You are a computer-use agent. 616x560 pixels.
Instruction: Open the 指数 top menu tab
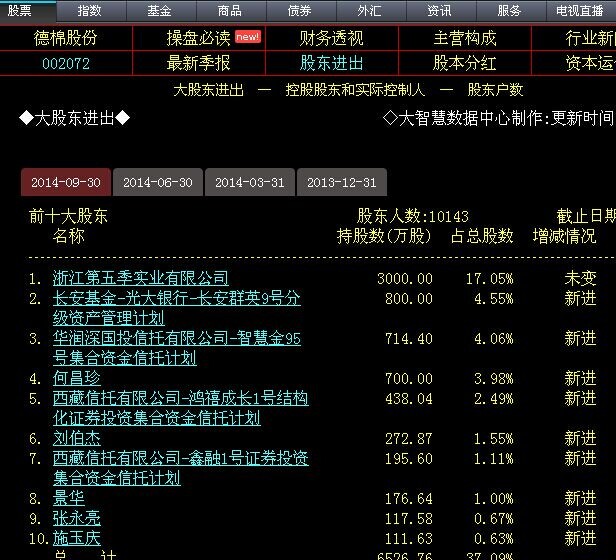pos(89,11)
